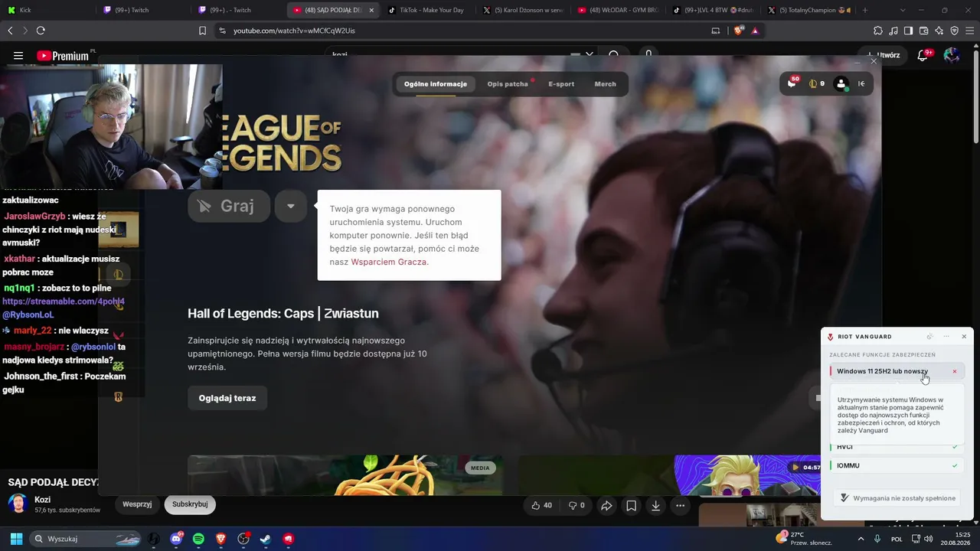Close the Riot Vanguard popup
The image size is (980, 551).
click(x=964, y=337)
